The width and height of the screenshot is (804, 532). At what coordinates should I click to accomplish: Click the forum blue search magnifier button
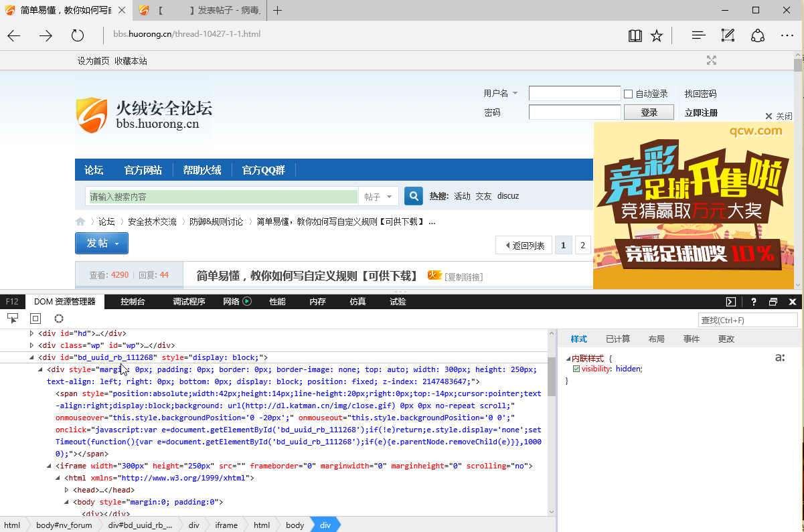(414, 196)
